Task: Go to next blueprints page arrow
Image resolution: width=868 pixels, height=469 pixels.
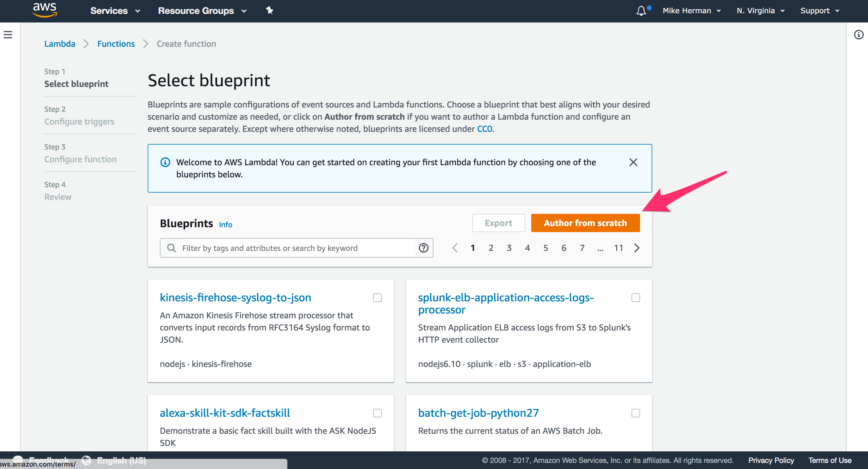Action: click(x=636, y=248)
